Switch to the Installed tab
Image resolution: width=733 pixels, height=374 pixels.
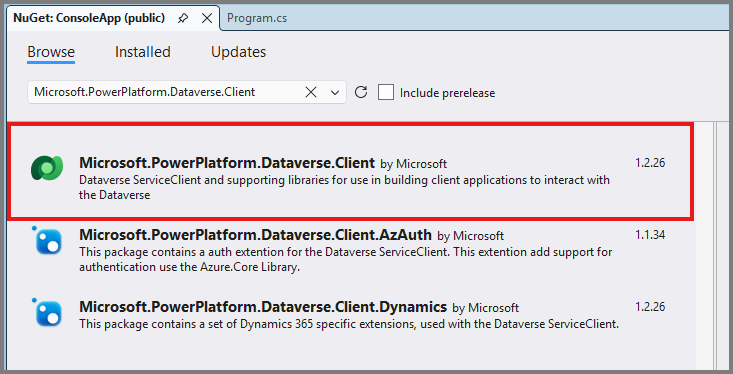click(x=143, y=52)
